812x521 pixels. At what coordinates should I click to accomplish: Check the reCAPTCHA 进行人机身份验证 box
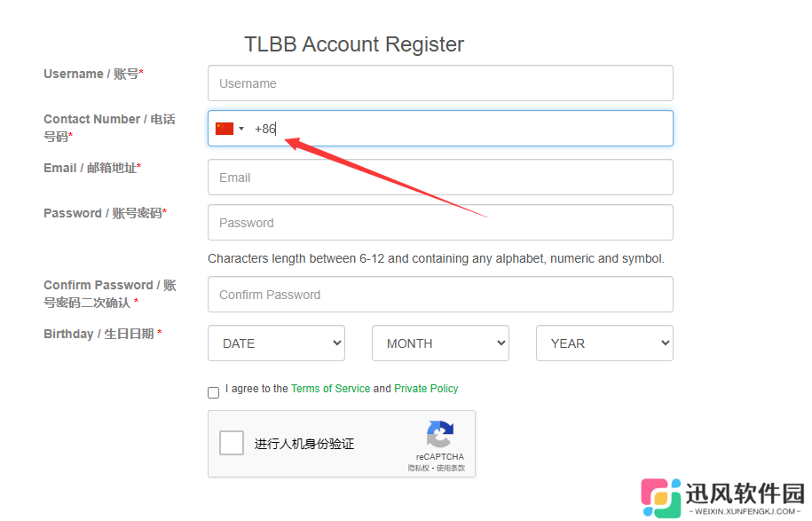tap(232, 443)
